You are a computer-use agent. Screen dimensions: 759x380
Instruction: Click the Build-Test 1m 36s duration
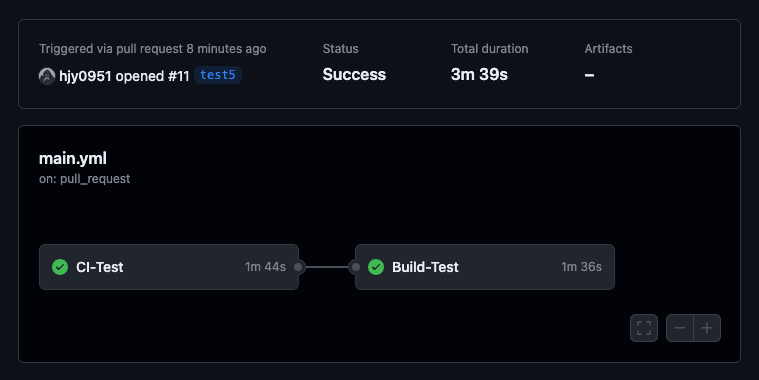pyautogui.click(x=581, y=267)
